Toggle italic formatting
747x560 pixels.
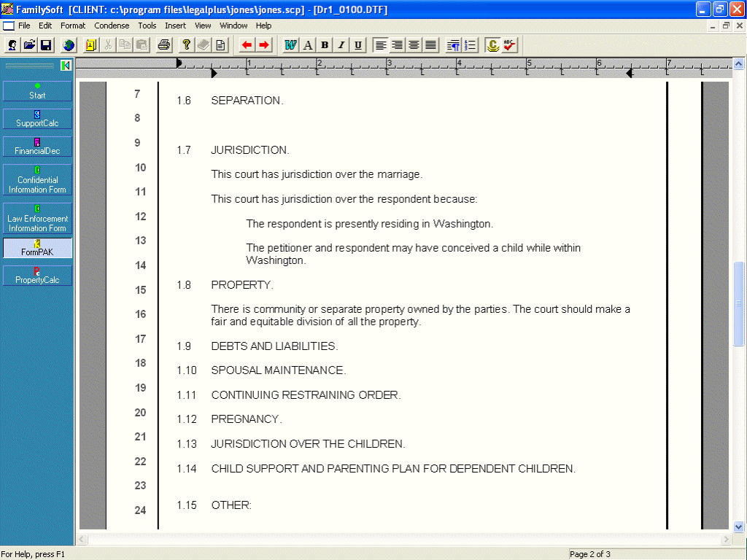tap(341, 44)
